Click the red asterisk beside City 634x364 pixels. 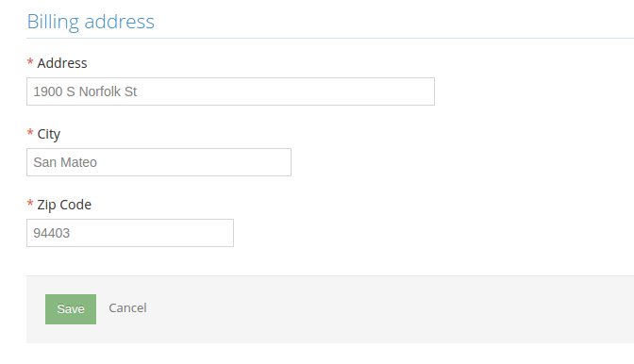coord(30,133)
